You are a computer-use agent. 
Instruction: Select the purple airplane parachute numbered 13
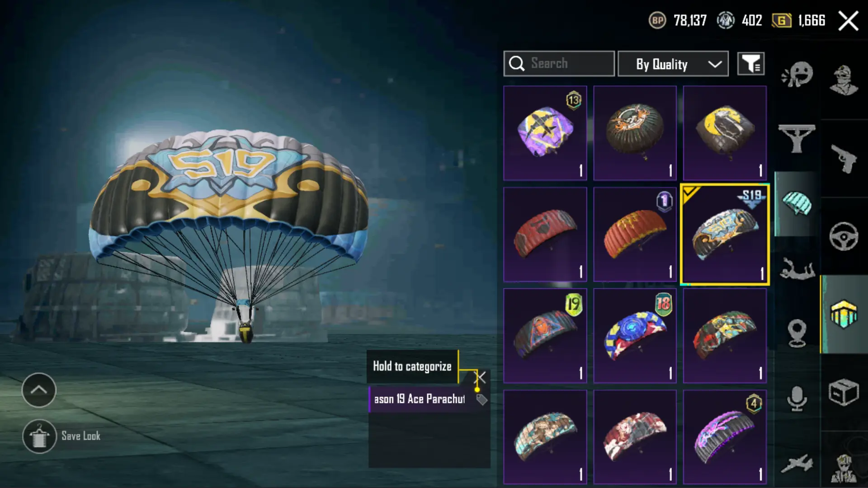pos(545,133)
